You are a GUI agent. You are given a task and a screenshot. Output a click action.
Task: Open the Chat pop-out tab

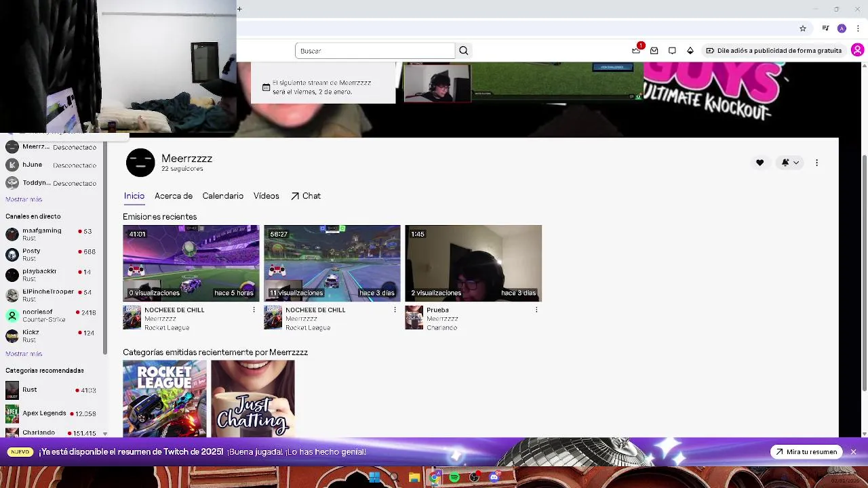pyautogui.click(x=306, y=196)
